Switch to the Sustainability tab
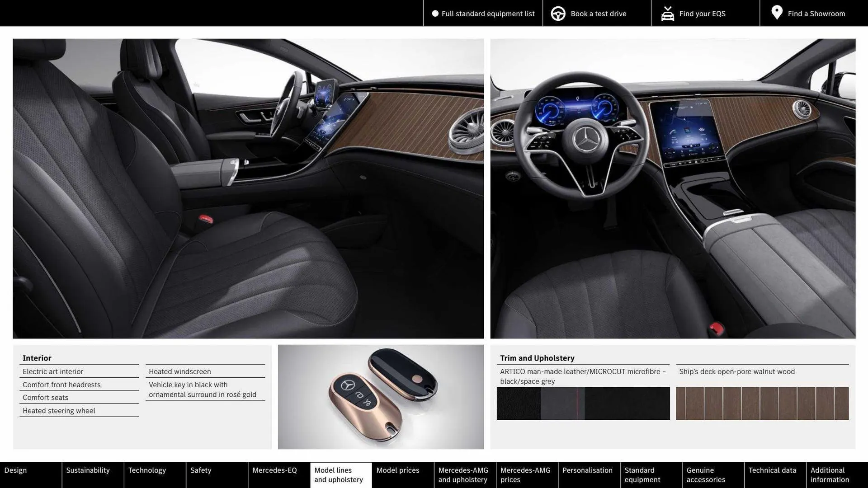Image resolution: width=868 pixels, height=488 pixels. pyautogui.click(x=88, y=470)
